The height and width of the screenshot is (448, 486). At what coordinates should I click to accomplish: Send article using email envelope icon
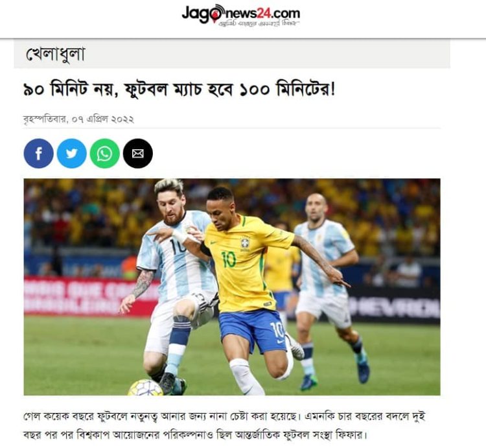coord(138,154)
